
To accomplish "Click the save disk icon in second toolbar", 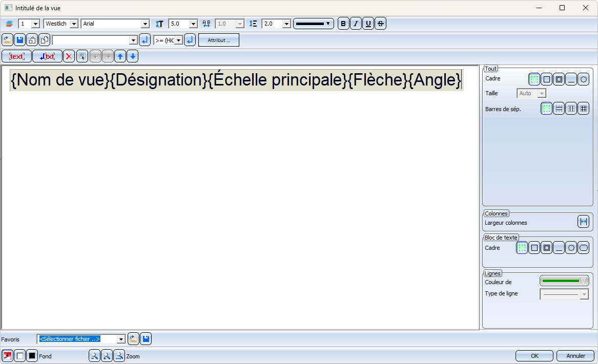I will click(20, 40).
